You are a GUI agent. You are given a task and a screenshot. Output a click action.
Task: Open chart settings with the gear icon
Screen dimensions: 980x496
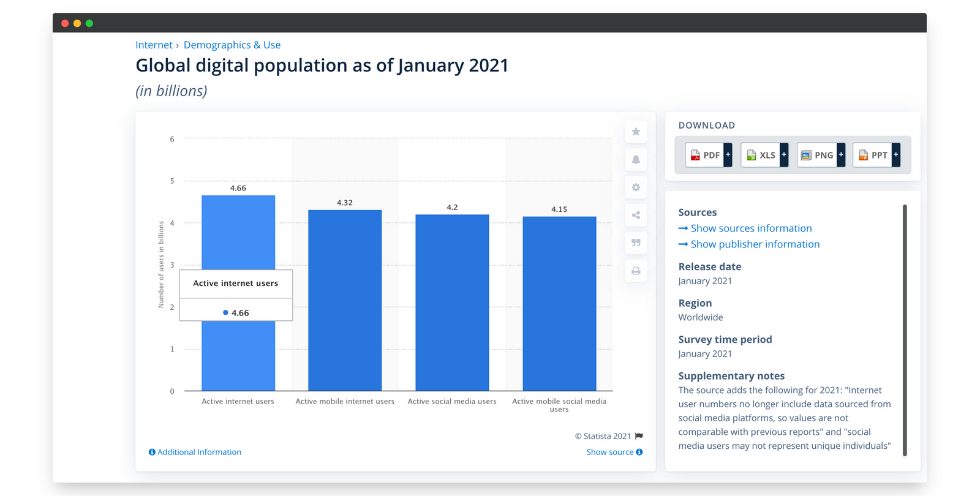point(636,187)
